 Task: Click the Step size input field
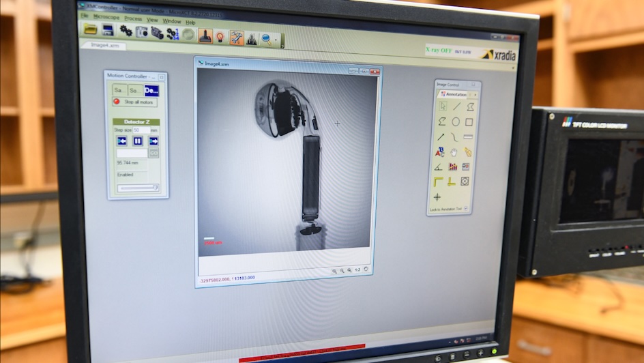click(141, 130)
